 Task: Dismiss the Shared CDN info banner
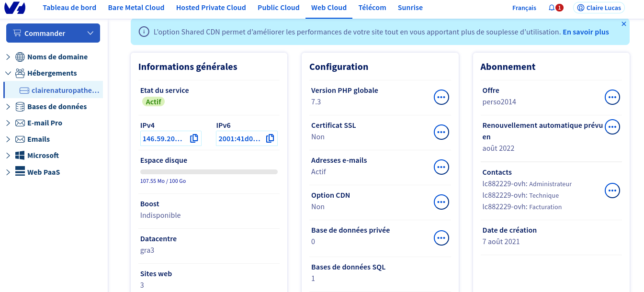tap(623, 24)
